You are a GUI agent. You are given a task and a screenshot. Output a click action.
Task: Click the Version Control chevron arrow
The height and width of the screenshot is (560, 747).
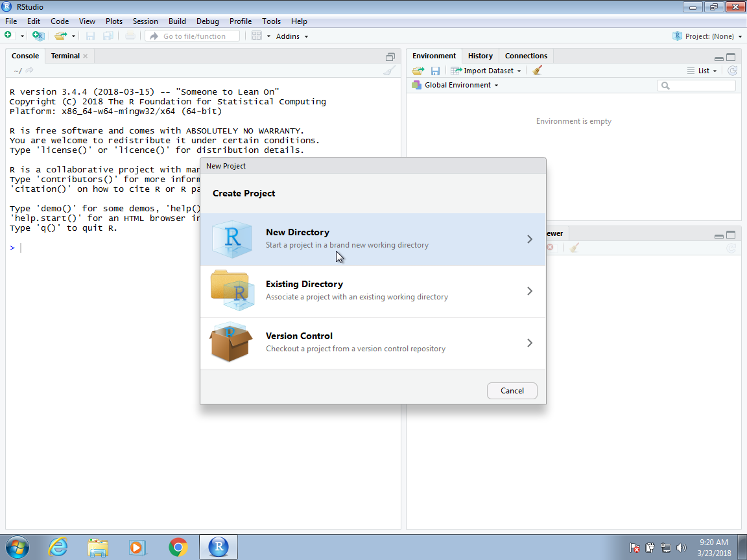[x=529, y=343]
